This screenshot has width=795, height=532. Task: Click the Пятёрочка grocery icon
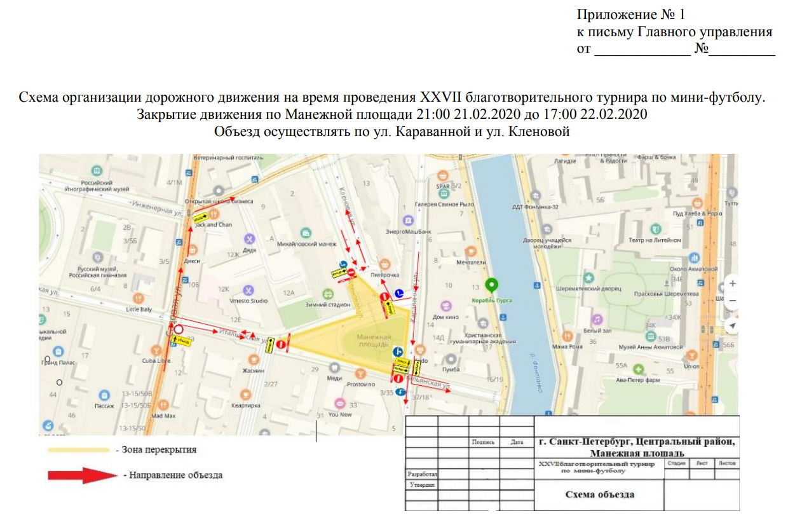pos(384,264)
